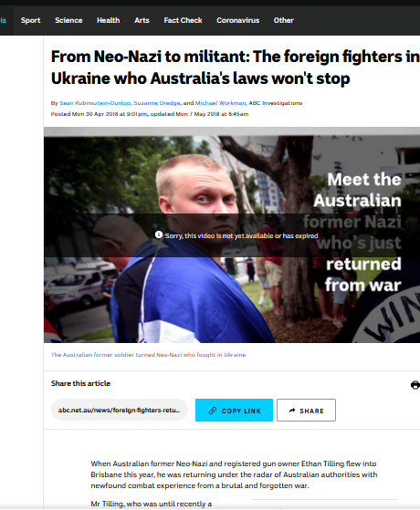This screenshot has height=510, width=420.
Task: Open author Michael Workman's page
Action: tap(220, 103)
